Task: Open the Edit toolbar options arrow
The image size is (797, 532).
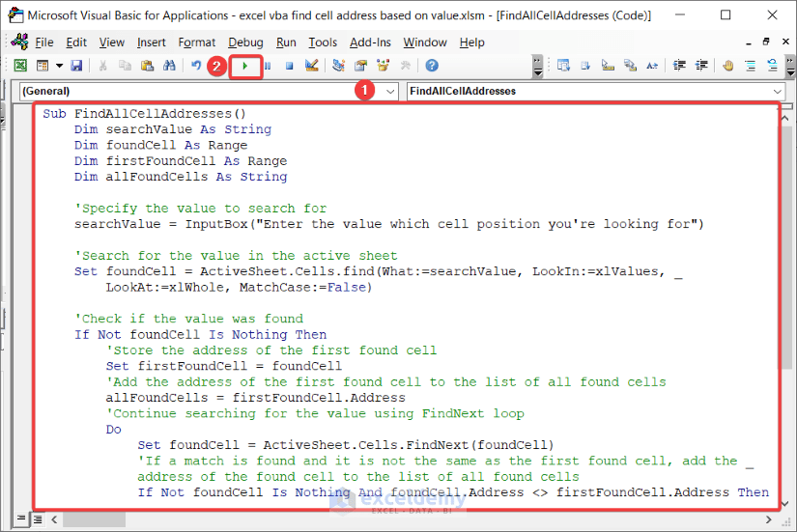Action: 790,66
